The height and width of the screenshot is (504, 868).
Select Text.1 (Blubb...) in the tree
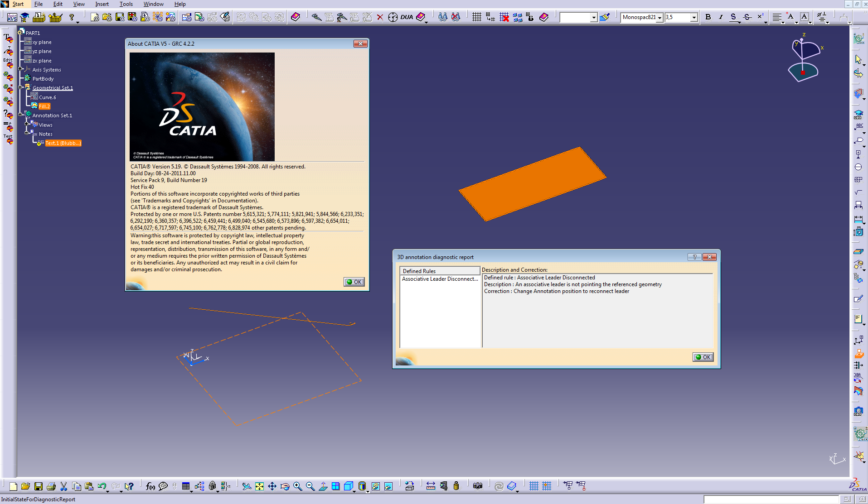[63, 143]
